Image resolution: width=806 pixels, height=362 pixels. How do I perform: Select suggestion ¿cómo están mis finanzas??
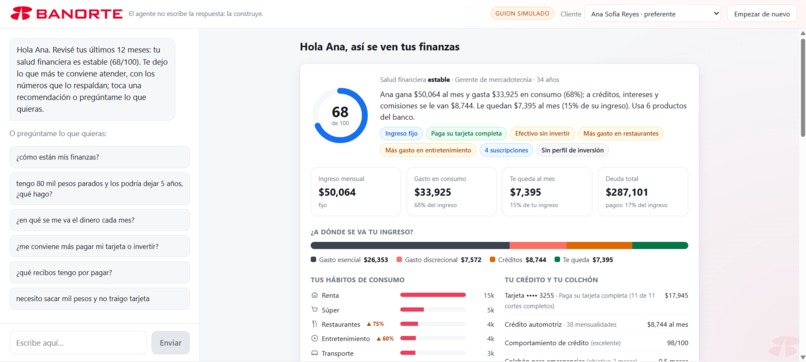tap(100, 157)
